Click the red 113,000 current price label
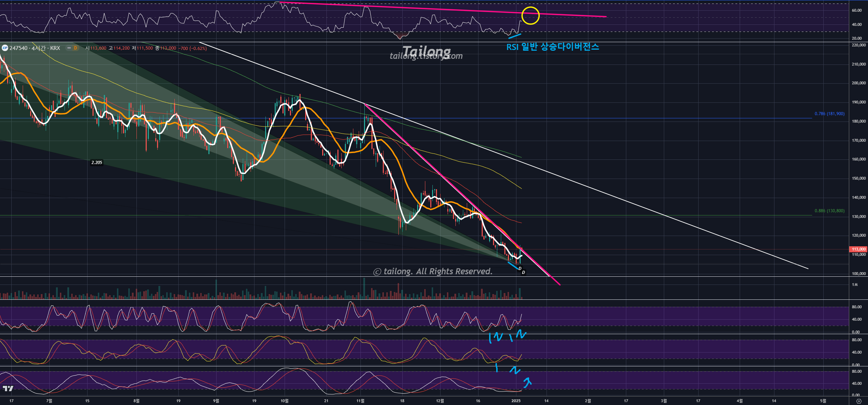 (x=858, y=249)
